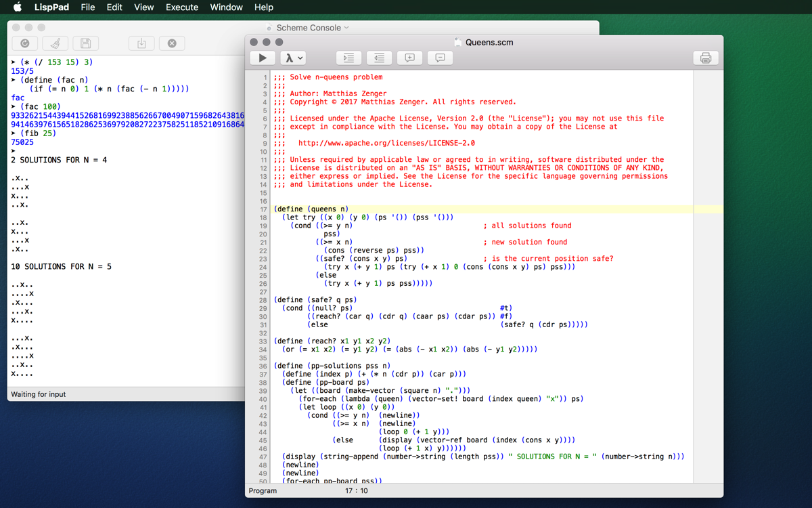Click the indent lines icon
This screenshot has width=812, height=508.
[x=348, y=58]
